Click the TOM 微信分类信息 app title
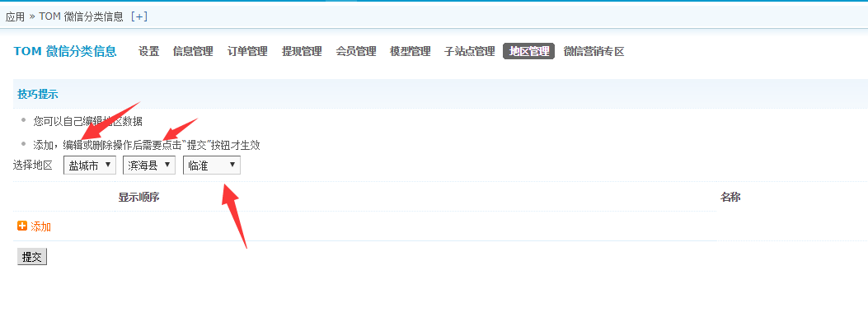This screenshot has height=331, width=868. tap(65, 51)
